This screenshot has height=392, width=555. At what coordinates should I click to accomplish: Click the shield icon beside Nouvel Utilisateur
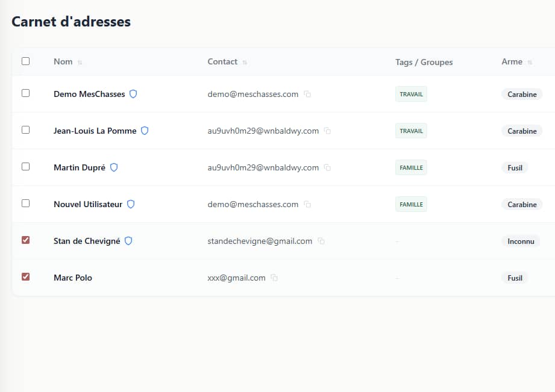tap(131, 204)
